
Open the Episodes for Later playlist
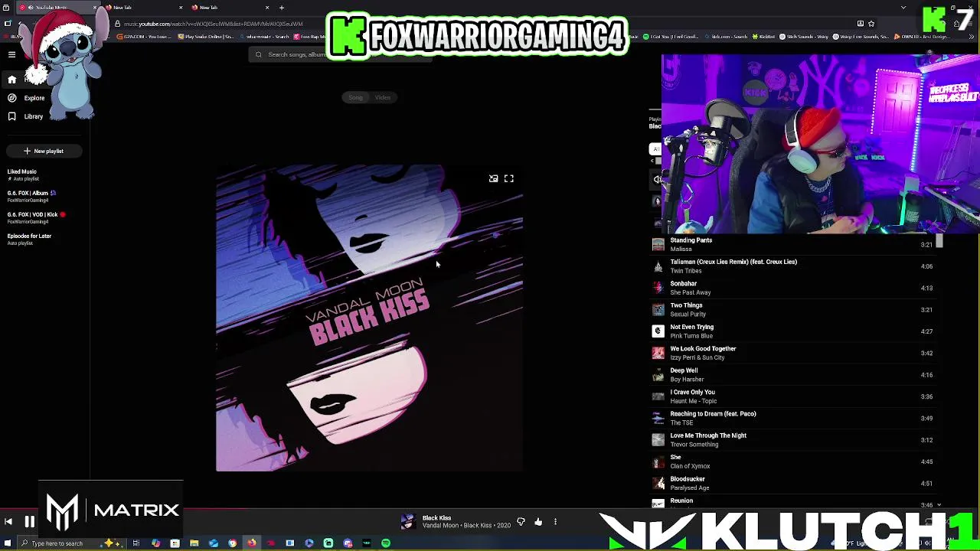coord(29,239)
